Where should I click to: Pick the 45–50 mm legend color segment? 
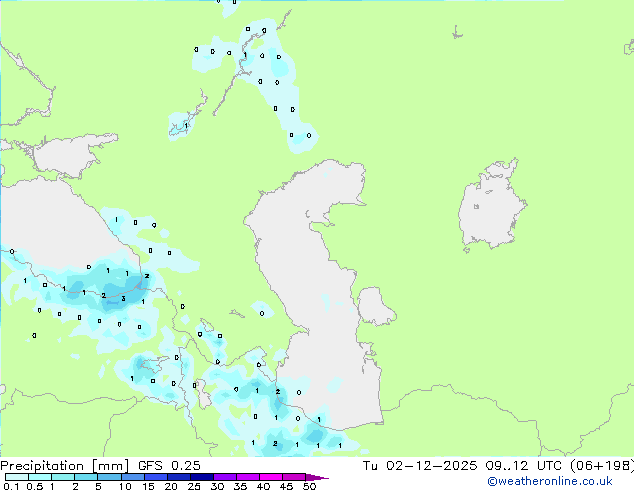coord(294,477)
